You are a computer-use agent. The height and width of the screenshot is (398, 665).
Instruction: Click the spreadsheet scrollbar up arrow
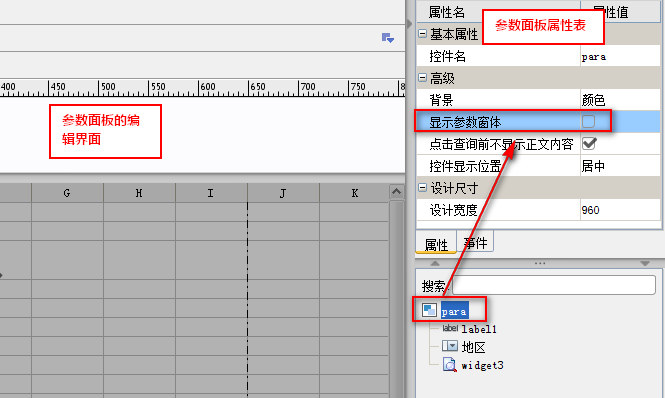tap(397, 192)
